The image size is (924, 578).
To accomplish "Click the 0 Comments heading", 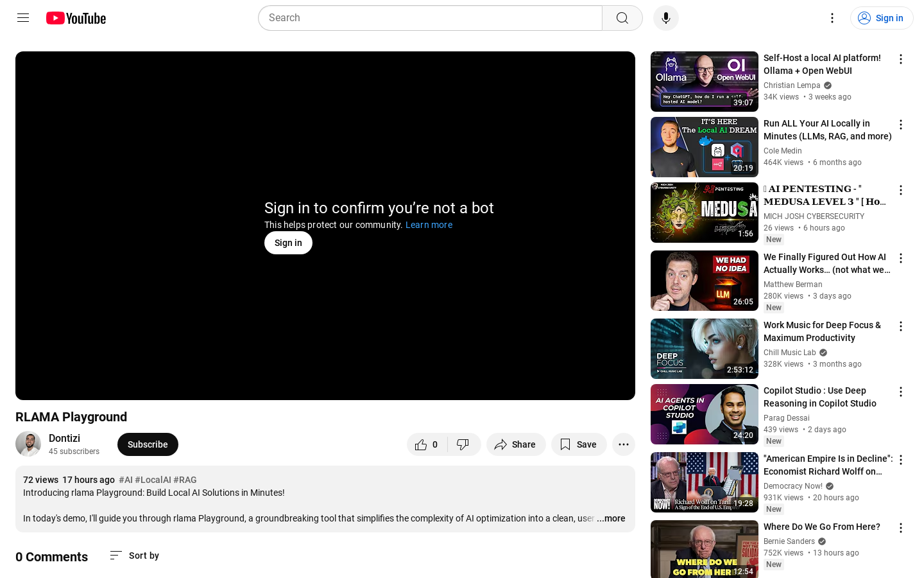I will pos(51,557).
